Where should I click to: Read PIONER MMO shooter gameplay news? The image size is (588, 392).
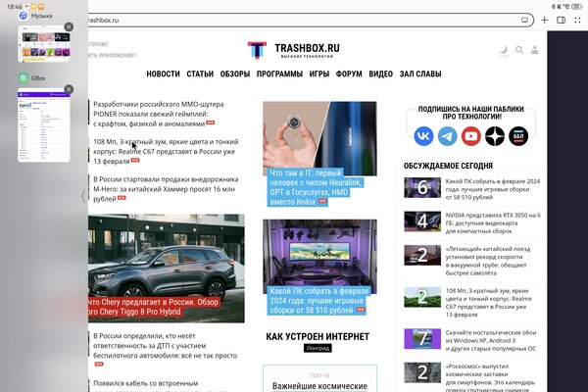click(158, 114)
